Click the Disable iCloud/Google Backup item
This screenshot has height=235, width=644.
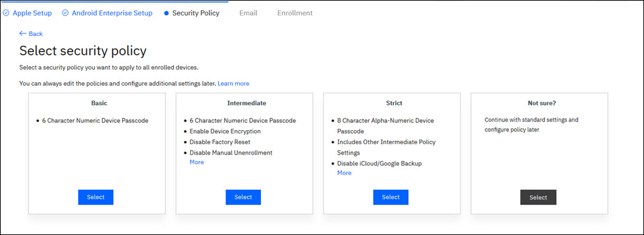pos(379,164)
